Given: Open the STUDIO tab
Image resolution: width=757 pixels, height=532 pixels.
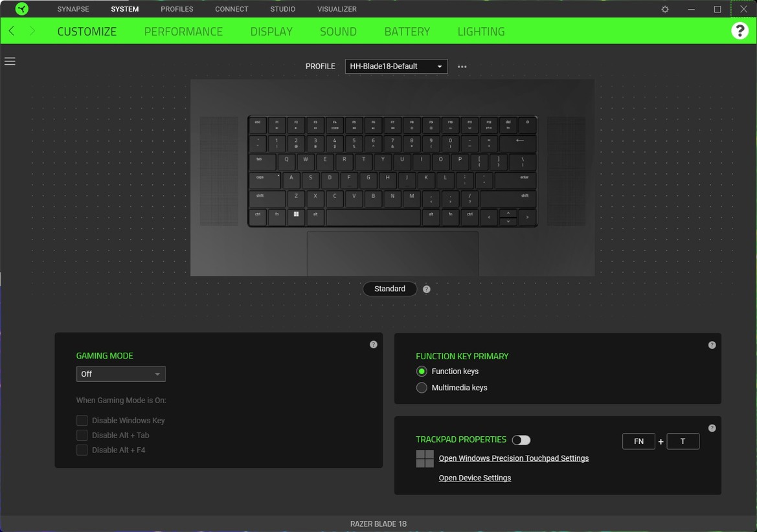Looking at the screenshot, I should pos(283,9).
